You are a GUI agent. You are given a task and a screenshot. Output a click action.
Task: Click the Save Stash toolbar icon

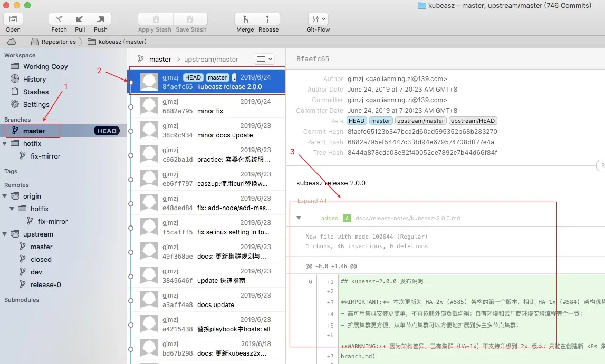pyautogui.click(x=190, y=19)
